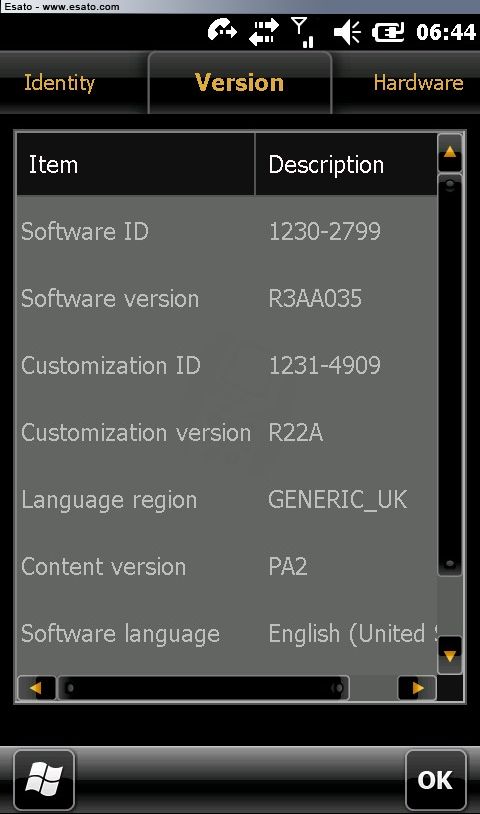480x814 pixels.
Task: Switch to the Identity tab
Action: (x=60, y=83)
